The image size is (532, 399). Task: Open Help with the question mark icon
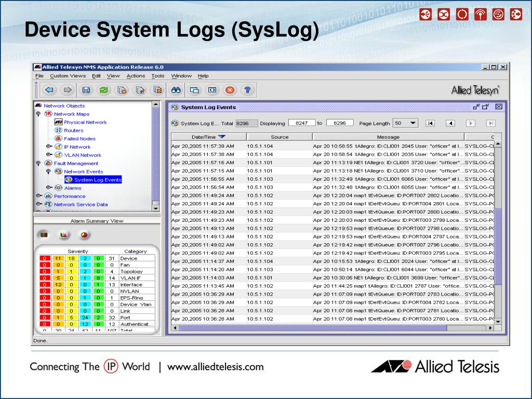coord(248,90)
